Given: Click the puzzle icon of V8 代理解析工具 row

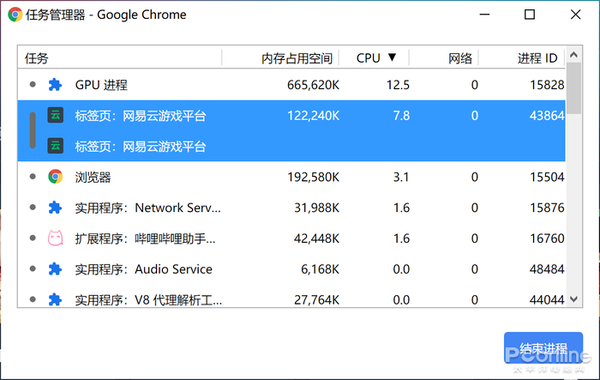Looking at the screenshot, I should pos(55,300).
